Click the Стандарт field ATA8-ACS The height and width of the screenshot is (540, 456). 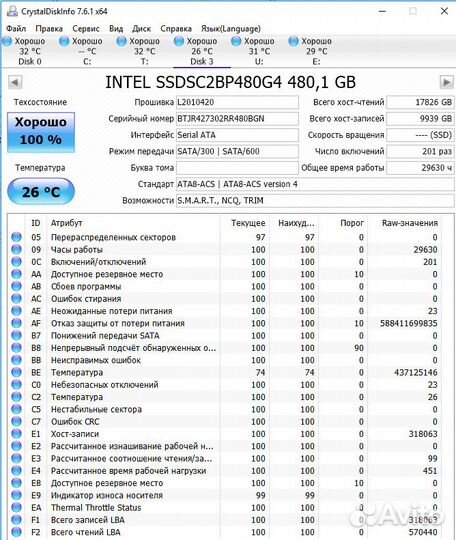click(x=315, y=184)
